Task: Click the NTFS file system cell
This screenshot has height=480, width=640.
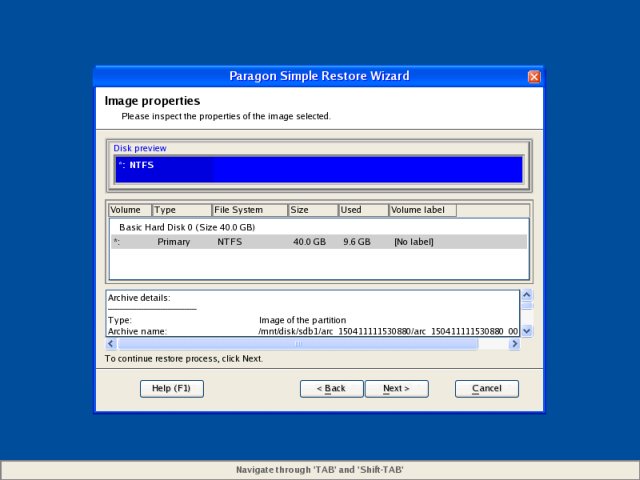Action: [229, 242]
